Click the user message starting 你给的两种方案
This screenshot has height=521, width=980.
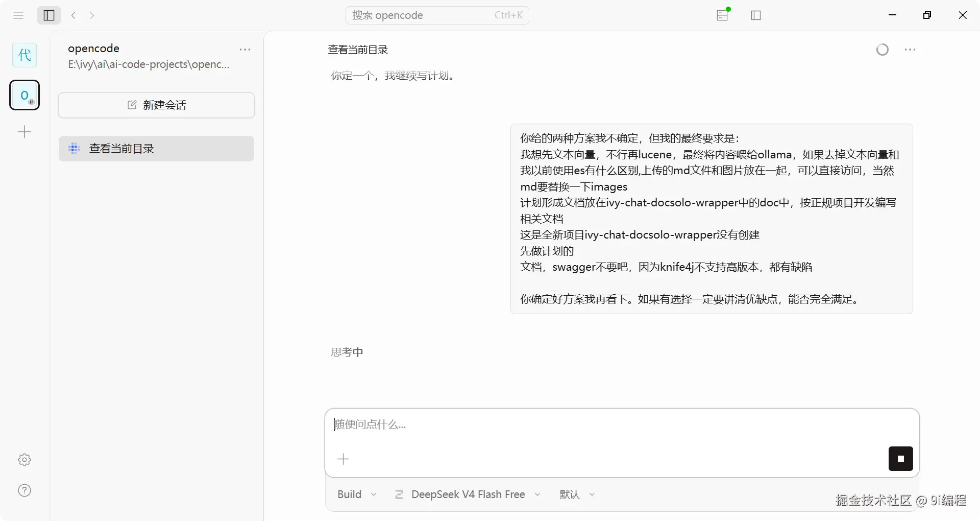(712, 219)
